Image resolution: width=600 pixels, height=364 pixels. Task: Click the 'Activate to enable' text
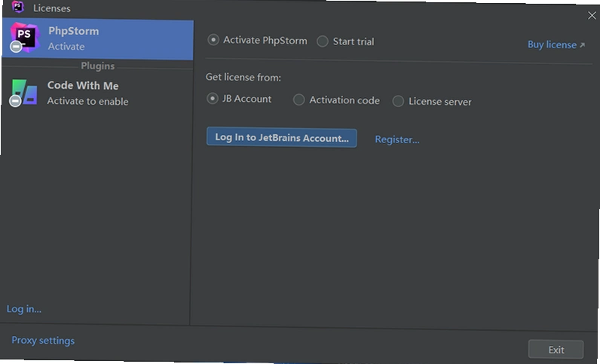87,101
